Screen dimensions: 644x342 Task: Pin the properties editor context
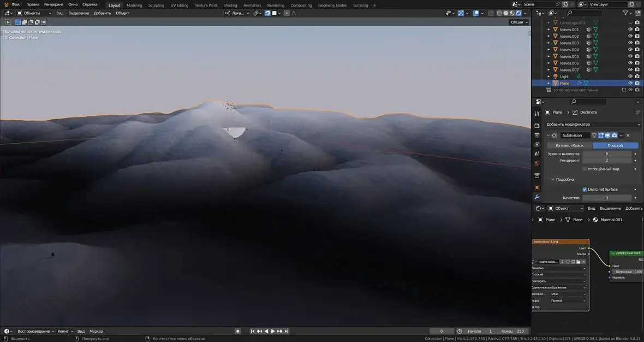[638, 112]
